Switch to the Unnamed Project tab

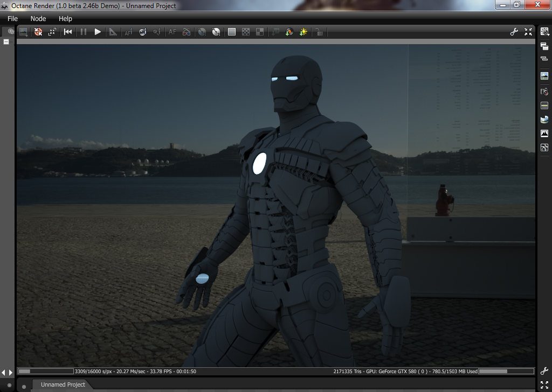63,384
